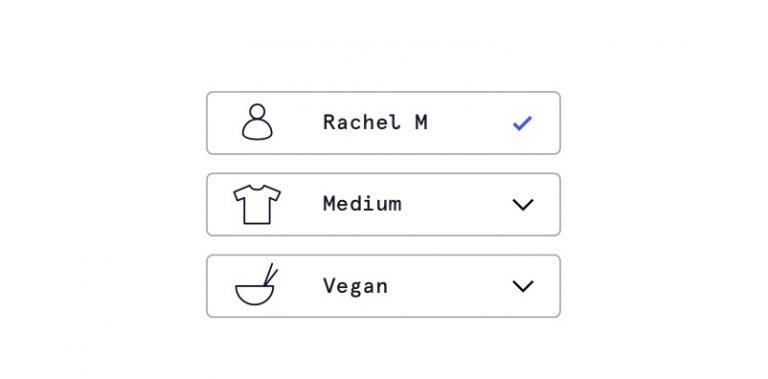768x379 pixels.
Task: Focus the field containing Medium
Action: [384, 204]
